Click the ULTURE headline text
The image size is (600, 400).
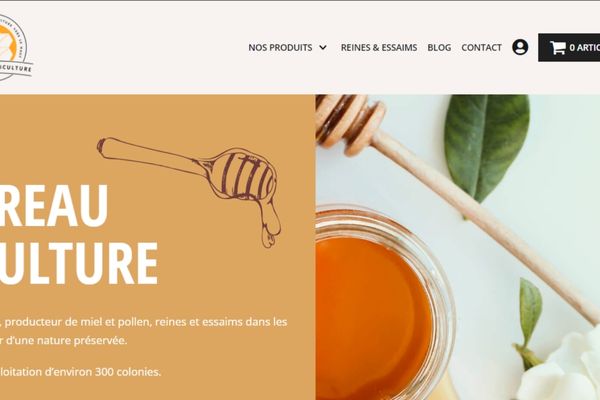(x=78, y=264)
